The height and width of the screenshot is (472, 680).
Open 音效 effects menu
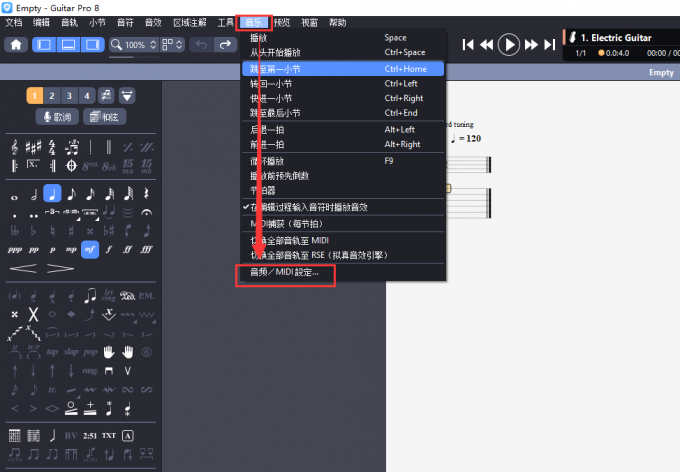click(153, 23)
